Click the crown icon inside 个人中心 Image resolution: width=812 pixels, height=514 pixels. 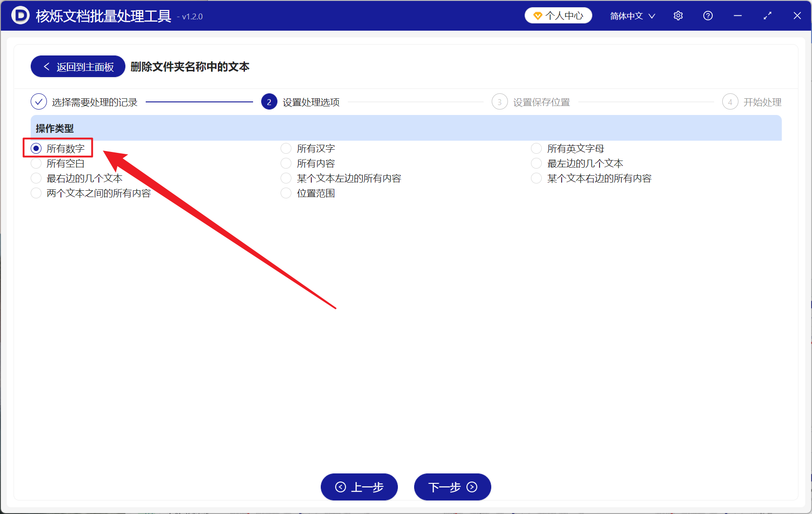pyautogui.click(x=537, y=15)
